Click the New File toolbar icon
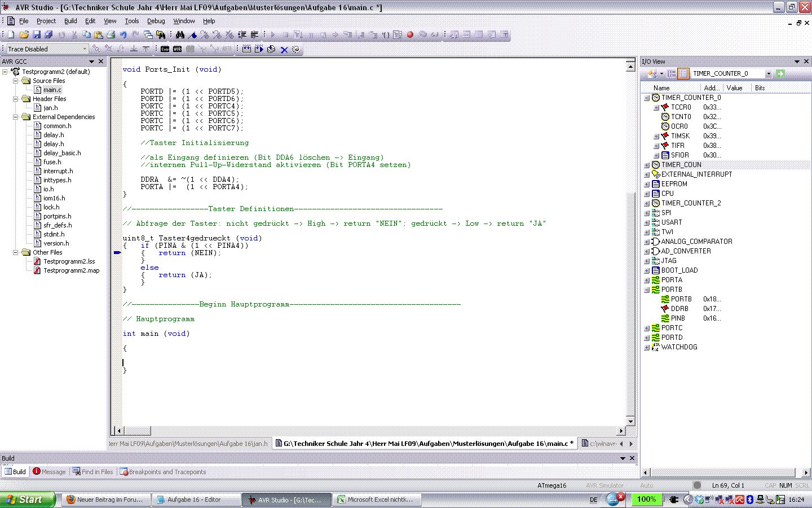 [x=11, y=35]
